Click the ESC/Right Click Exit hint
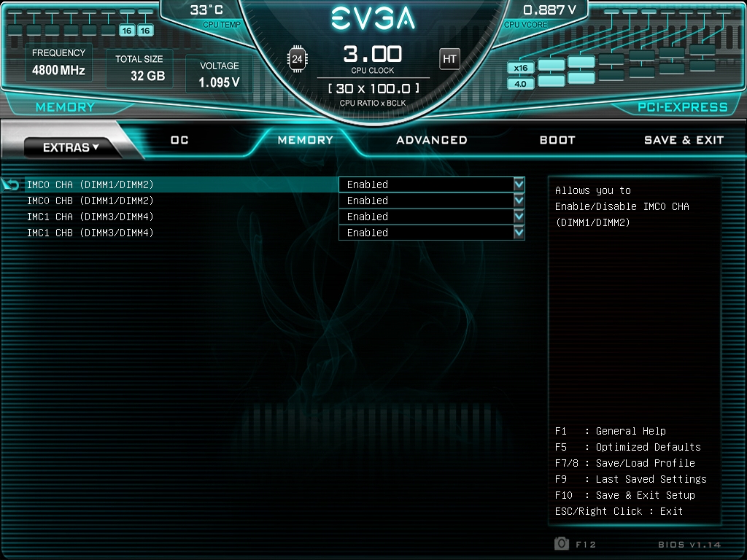The width and height of the screenshot is (747, 560). [x=619, y=511]
